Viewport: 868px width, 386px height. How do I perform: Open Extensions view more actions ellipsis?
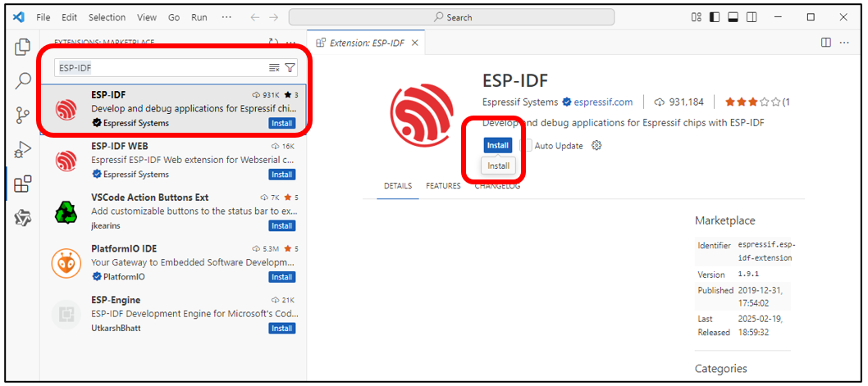click(290, 42)
